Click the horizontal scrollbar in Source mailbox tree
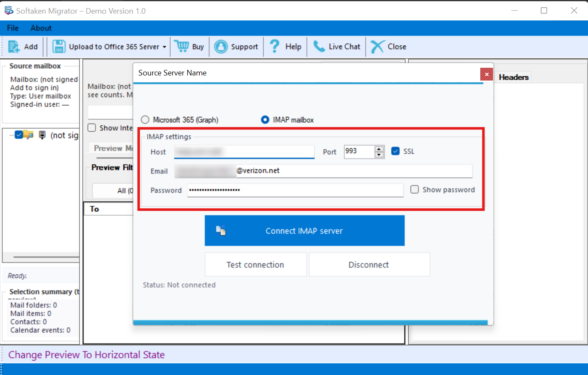 [46, 257]
